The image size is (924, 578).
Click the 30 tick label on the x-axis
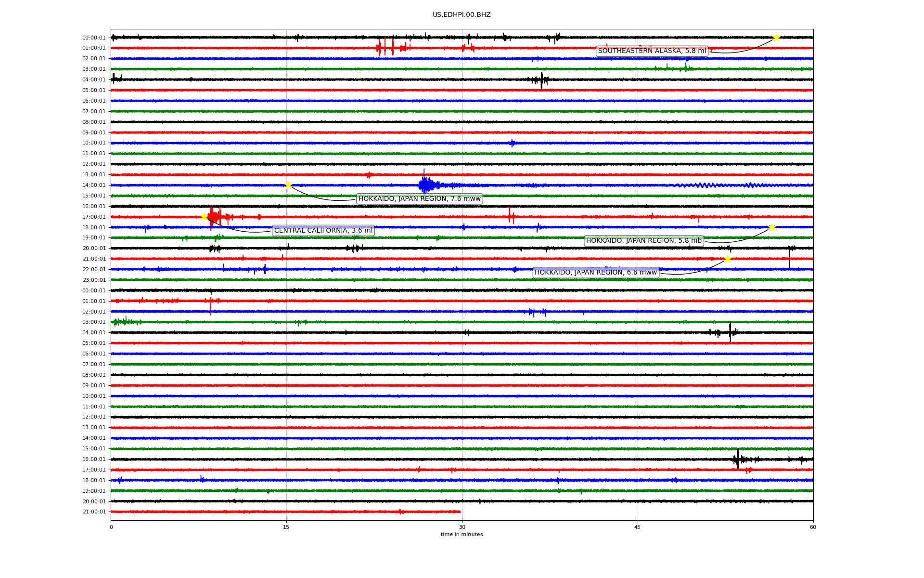(x=462, y=527)
